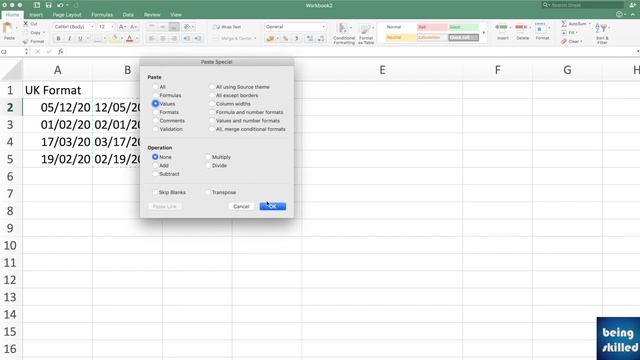Apply the Bad cell style swatch
640x360 pixels.
pos(432,27)
